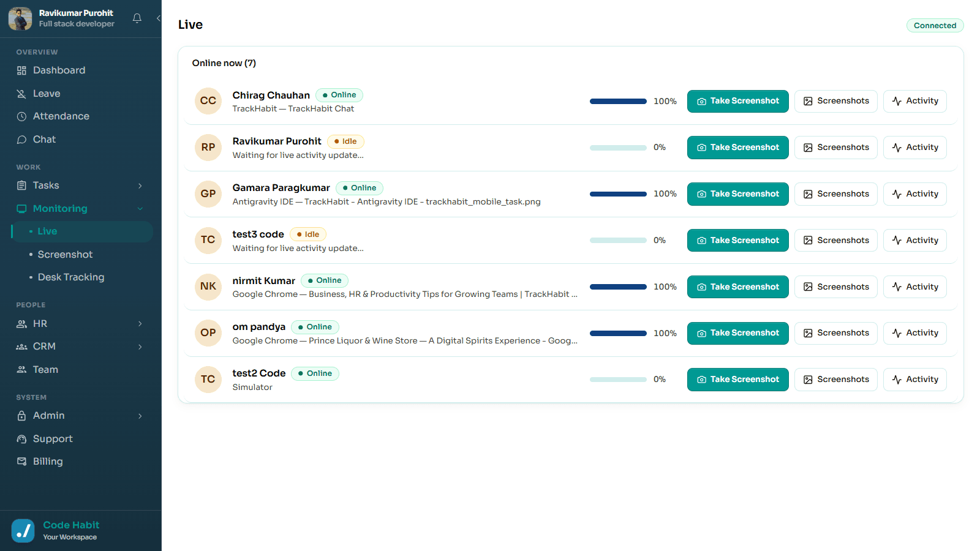
Task: Click the CRM group icon
Action: tap(21, 347)
